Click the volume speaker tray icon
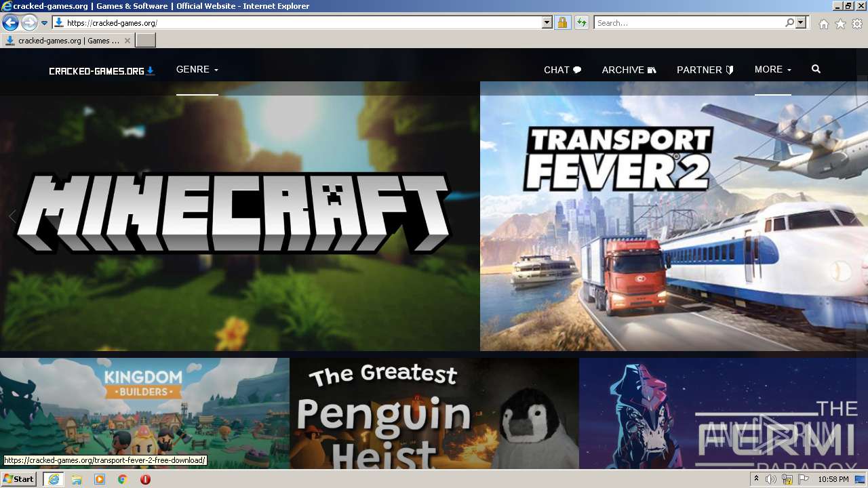This screenshot has width=868, height=488. [771, 479]
